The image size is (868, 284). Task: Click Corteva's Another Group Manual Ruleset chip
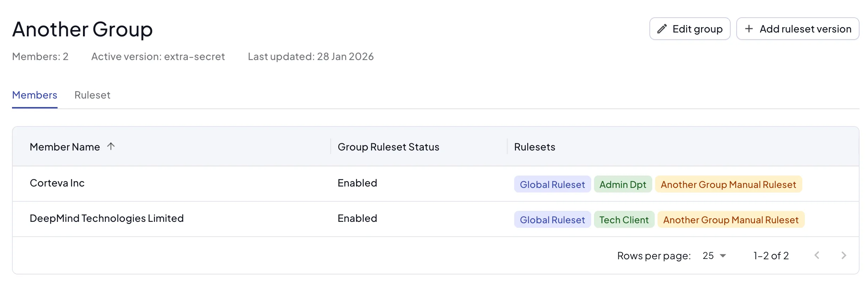click(728, 184)
